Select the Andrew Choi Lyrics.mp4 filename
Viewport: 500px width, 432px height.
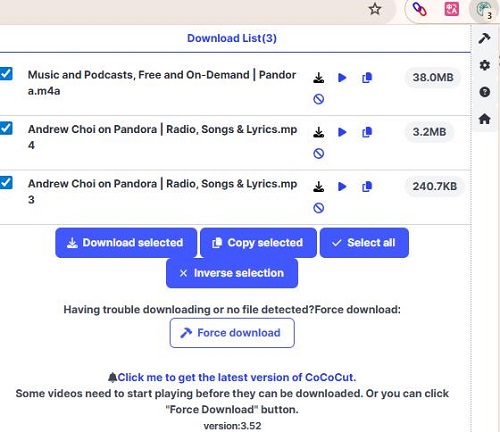tap(162, 137)
